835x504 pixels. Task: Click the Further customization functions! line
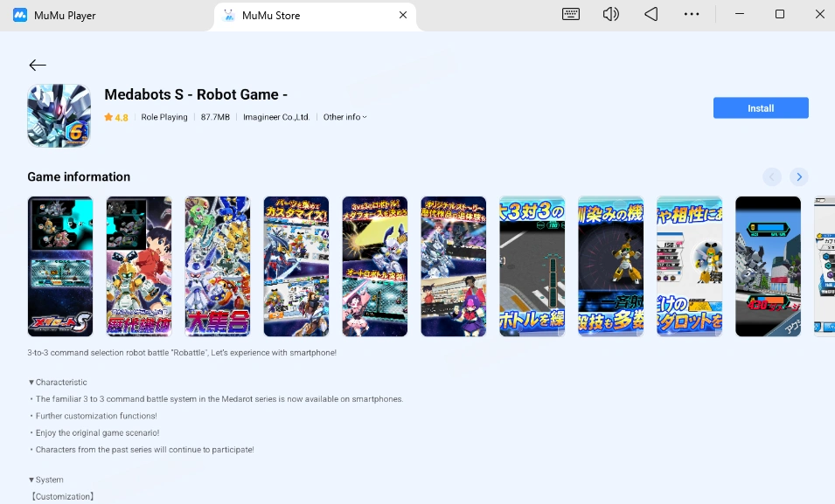[x=96, y=416]
